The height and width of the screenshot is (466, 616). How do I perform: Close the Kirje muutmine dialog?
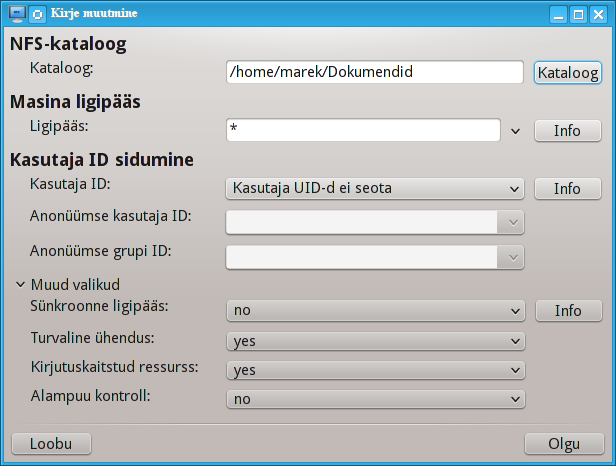pyautogui.click(x=598, y=15)
